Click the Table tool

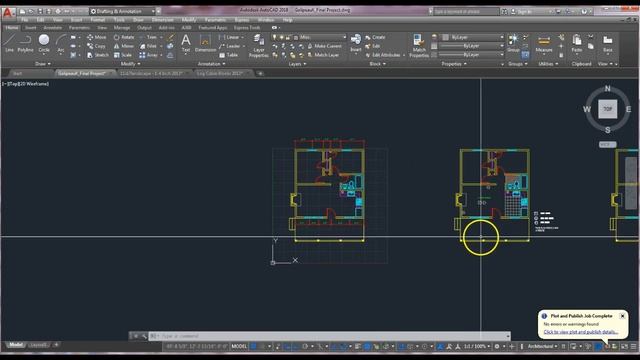(228, 55)
